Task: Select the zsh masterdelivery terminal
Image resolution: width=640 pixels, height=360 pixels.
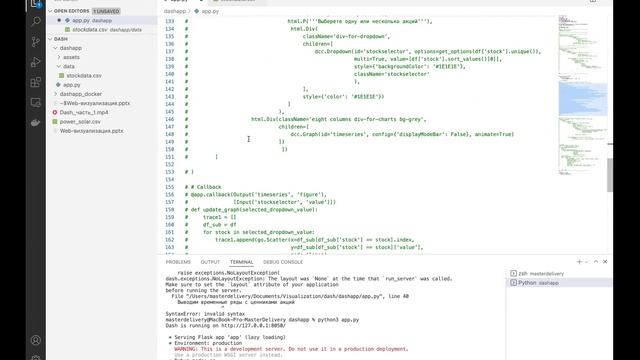Action: coord(559,273)
